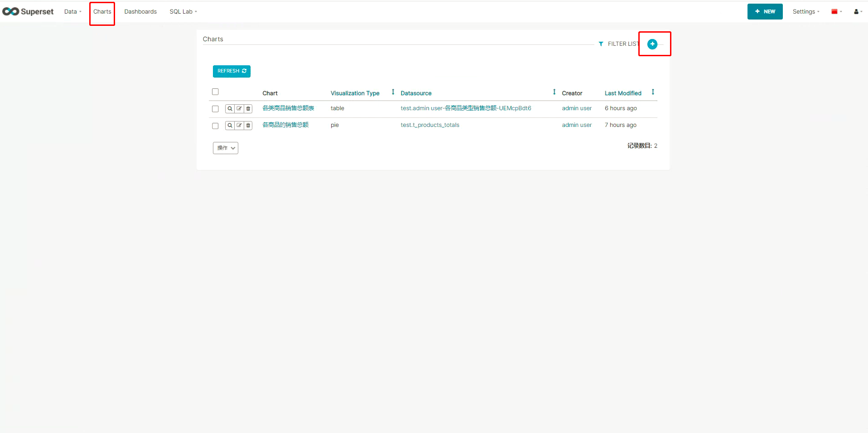
Task: Delete the 各类商品销售总额表 chart record
Action: [248, 109]
